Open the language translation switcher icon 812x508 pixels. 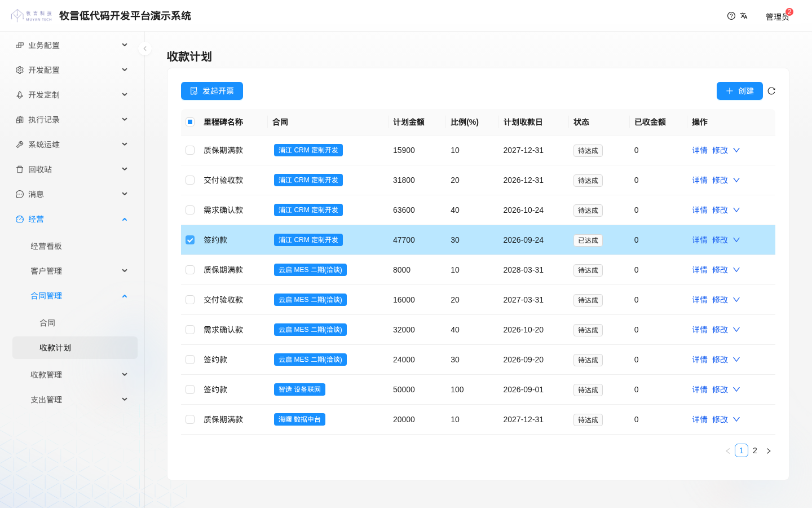744,16
